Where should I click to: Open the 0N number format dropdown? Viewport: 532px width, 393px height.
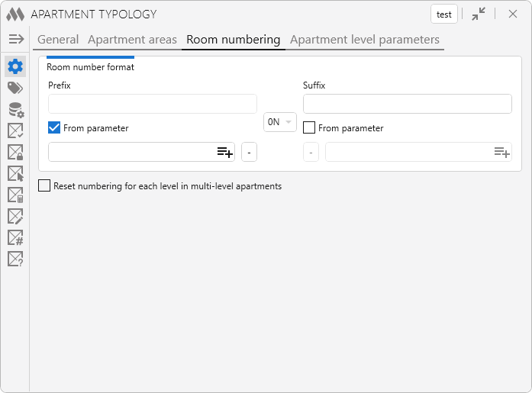click(x=279, y=122)
